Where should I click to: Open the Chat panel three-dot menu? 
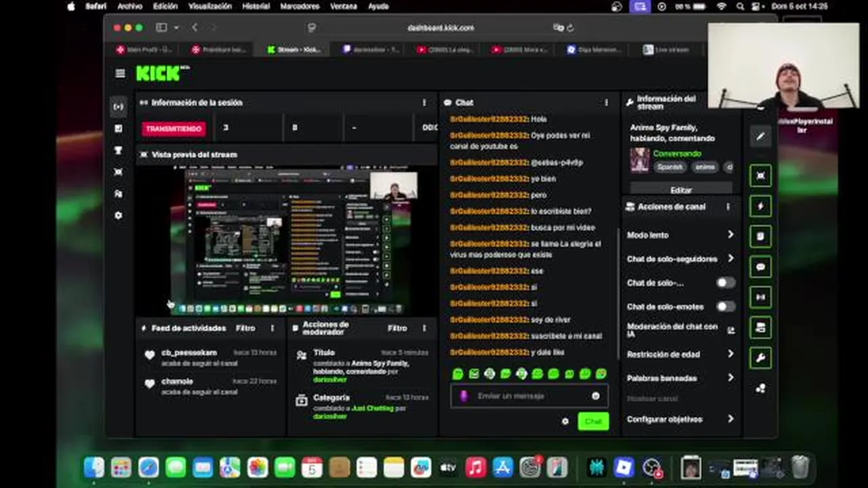tap(606, 102)
